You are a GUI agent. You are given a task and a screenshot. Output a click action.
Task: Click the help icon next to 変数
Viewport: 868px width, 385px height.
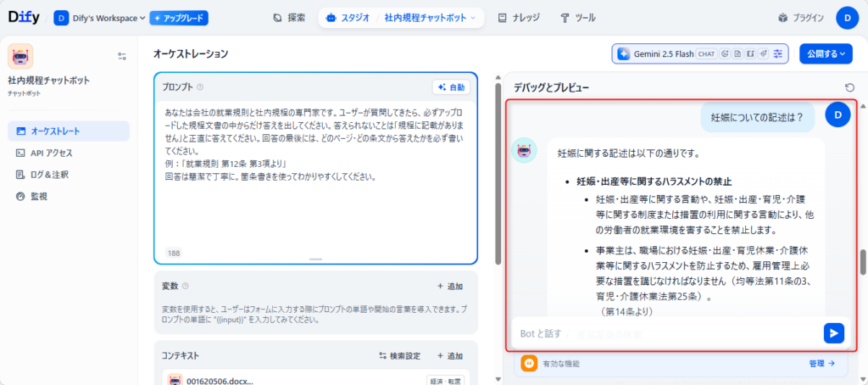(x=186, y=287)
